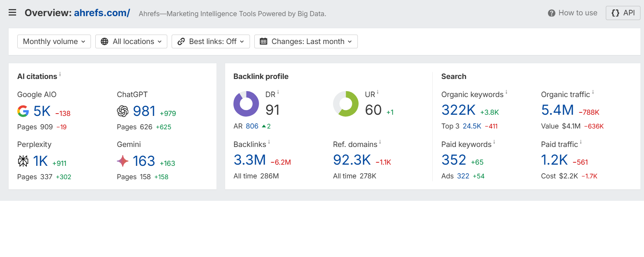644x257 pixels.
Task: Click the Gemini star icon
Action: pyautogui.click(x=123, y=161)
